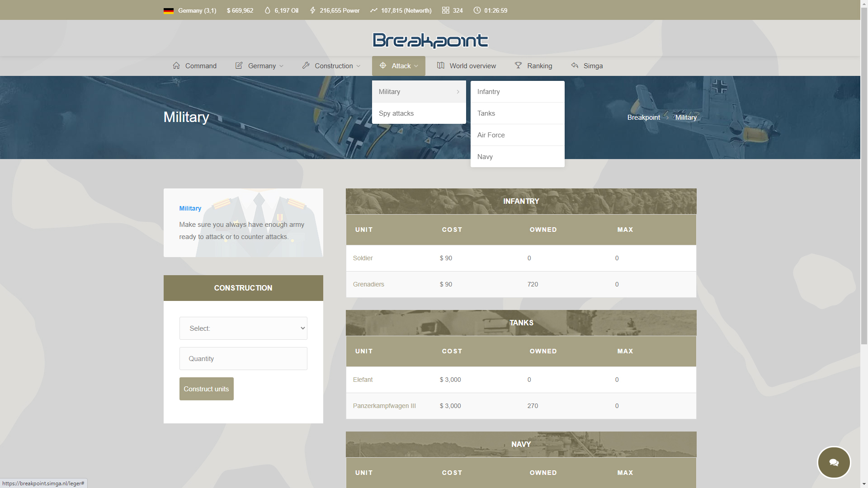868x488 pixels.
Task: Click the Germany flag icon
Action: tap(169, 10)
